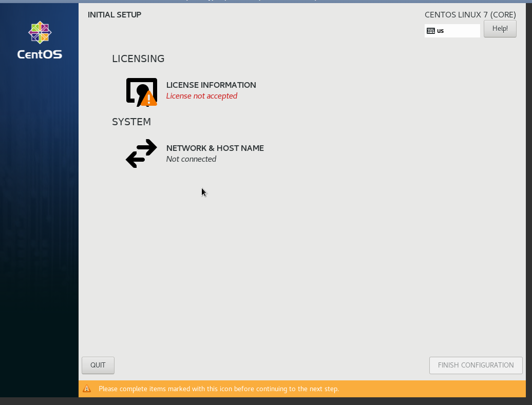Click the 'us' keyboard layout field

click(x=452, y=31)
